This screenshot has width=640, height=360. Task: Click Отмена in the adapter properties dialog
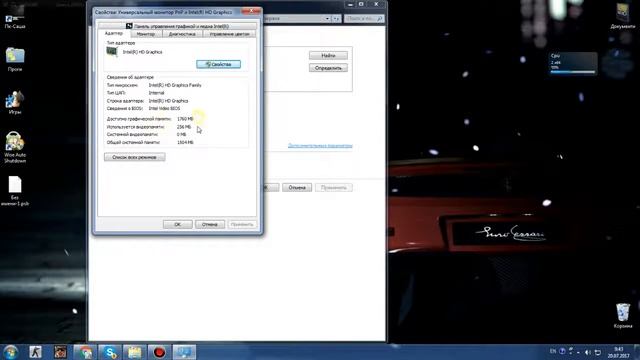210,224
